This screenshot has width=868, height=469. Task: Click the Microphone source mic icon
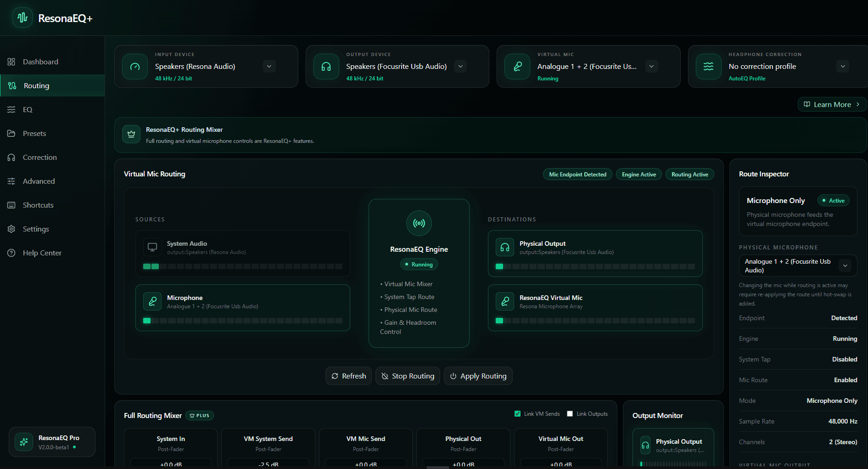pyautogui.click(x=152, y=301)
